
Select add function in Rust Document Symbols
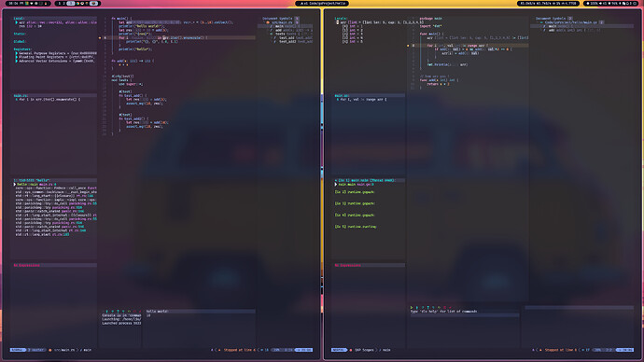[x=278, y=30]
